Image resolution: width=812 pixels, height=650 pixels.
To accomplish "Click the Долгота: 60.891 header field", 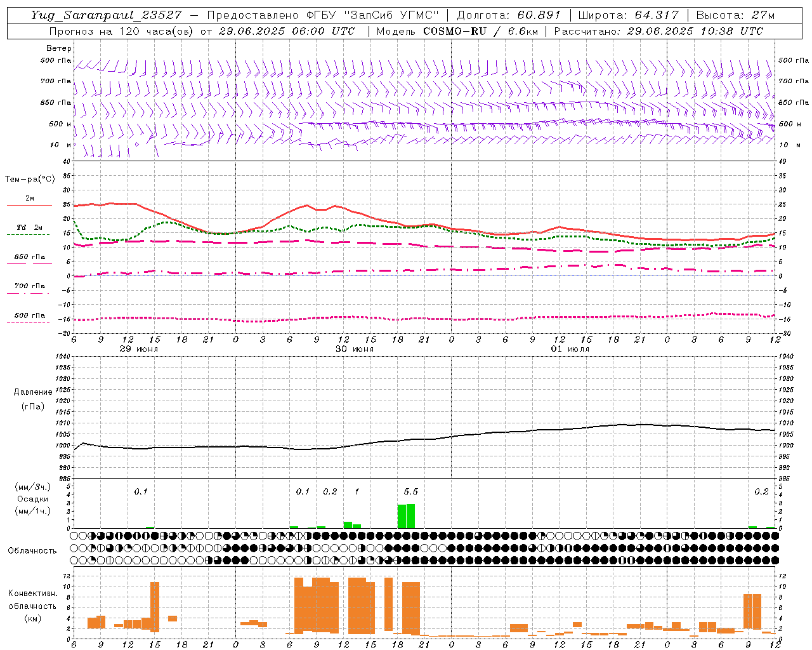I will [x=509, y=15].
